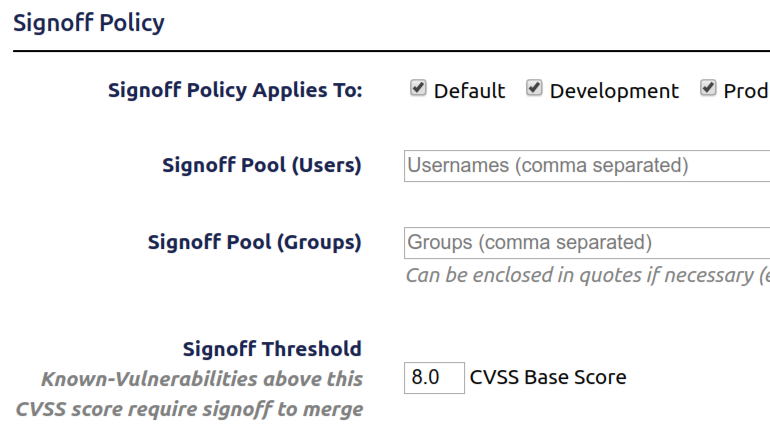Viewport: 770px width, 438px height.
Task: Toggle the Default checkbox
Action: point(418,89)
